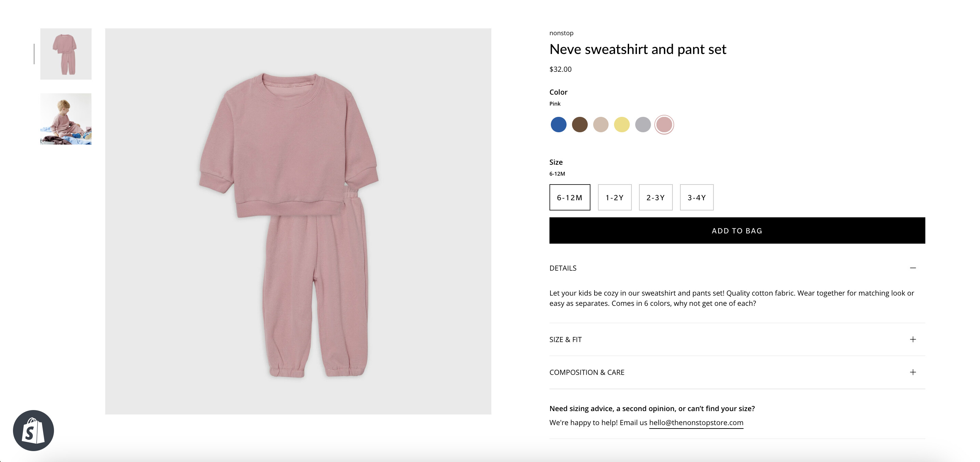The width and height of the screenshot is (980, 462).
Task: Choose the gray color option
Action: (643, 124)
